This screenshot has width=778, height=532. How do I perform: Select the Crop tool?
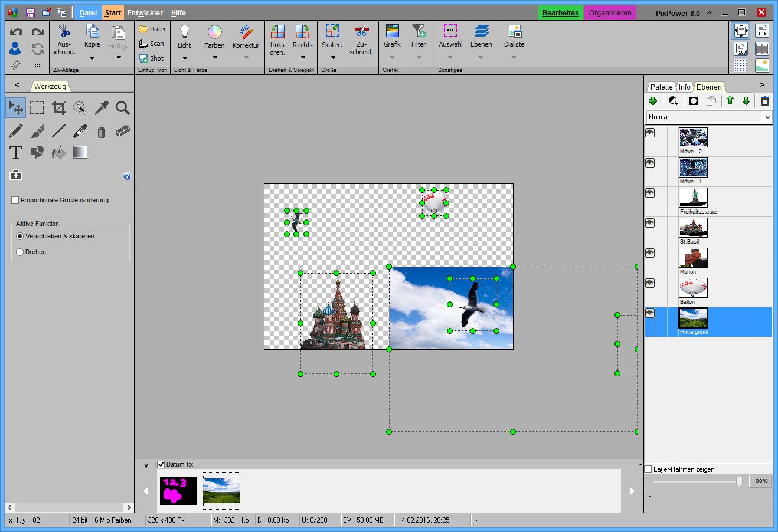pyautogui.click(x=58, y=108)
